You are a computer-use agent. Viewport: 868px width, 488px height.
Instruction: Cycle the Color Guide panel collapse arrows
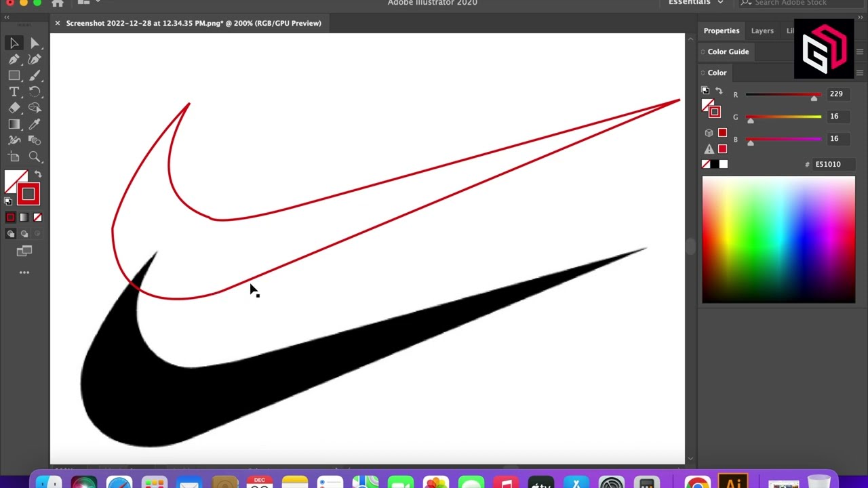703,52
